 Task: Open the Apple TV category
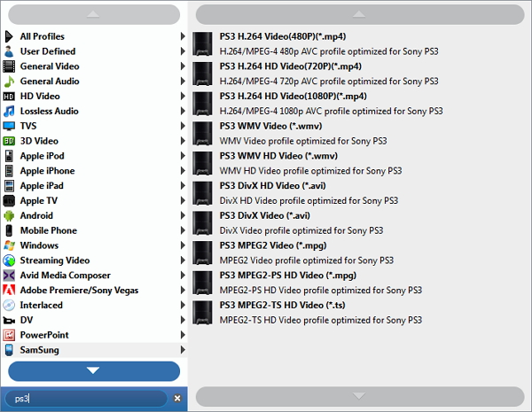(94, 200)
